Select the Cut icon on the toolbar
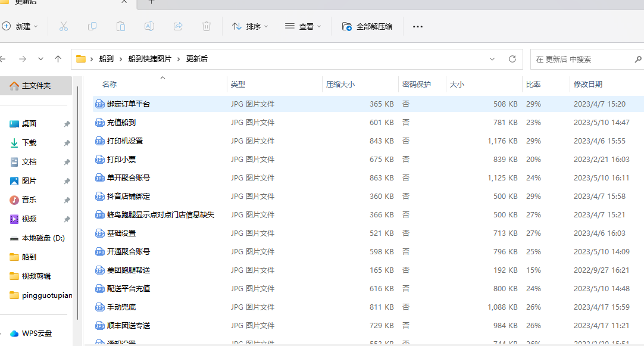Image resolution: width=644 pixels, height=346 pixels. point(64,26)
